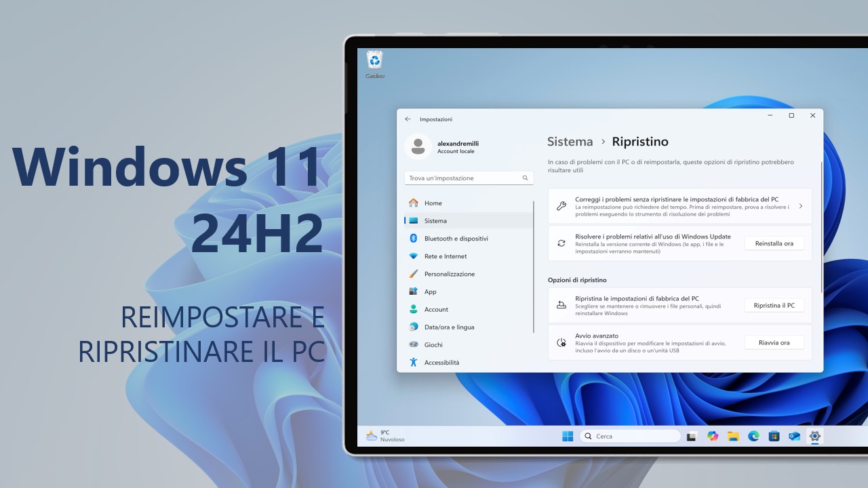Image resolution: width=868 pixels, height=488 pixels.
Task: Click the Reinstalla ora button
Action: coord(774,243)
